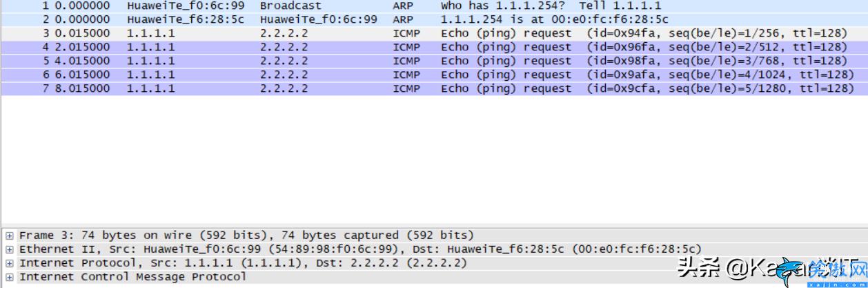This screenshot has height=288, width=868.
Task: Select packet 7 with id 0x9cfa
Action: [x=434, y=88]
